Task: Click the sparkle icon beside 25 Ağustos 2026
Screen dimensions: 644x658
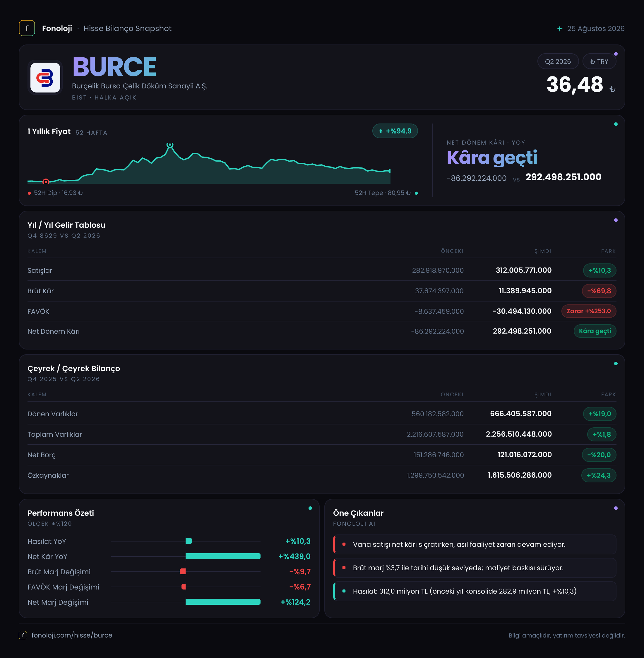Action: pyautogui.click(x=559, y=29)
